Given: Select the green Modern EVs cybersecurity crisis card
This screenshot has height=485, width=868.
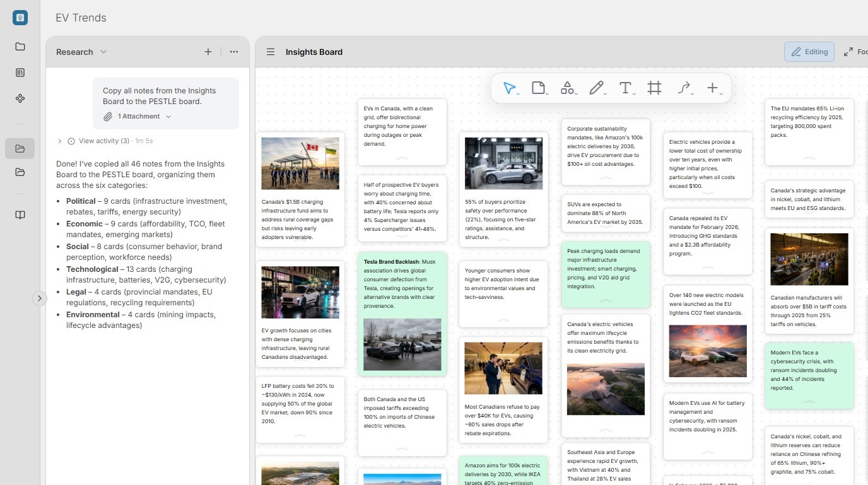Looking at the screenshot, I should tap(809, 376).
